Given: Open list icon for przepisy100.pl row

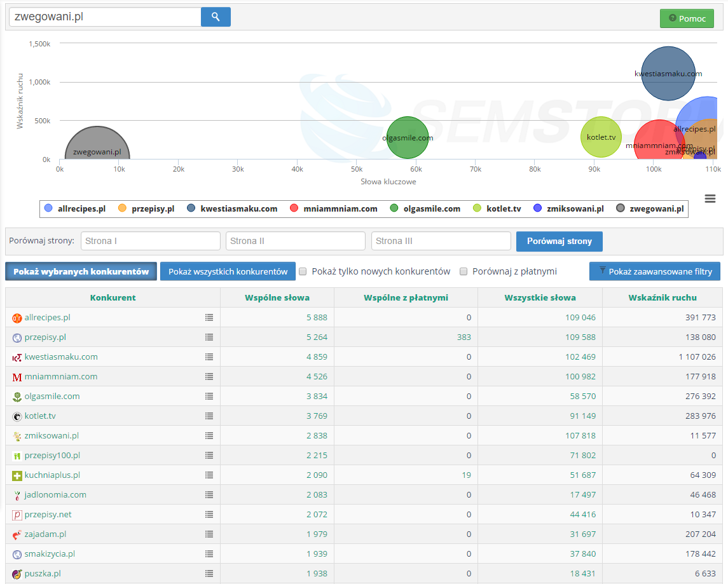Looking at the screenshot, I should (209, 456).
